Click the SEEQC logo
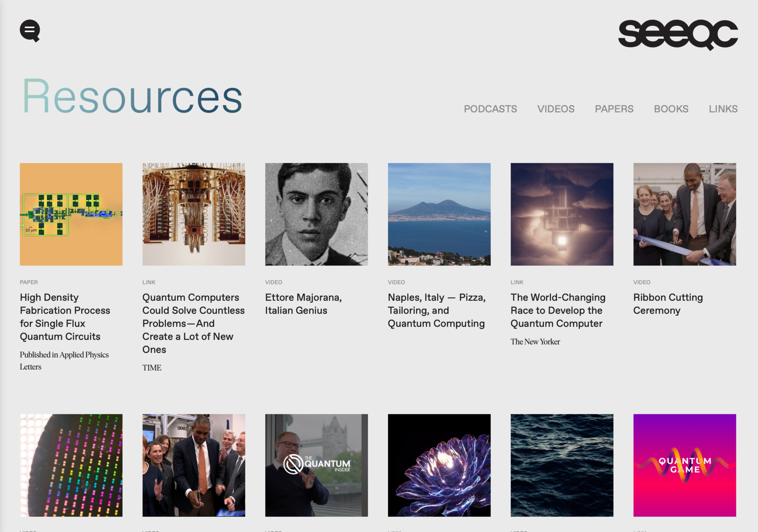 678,34
